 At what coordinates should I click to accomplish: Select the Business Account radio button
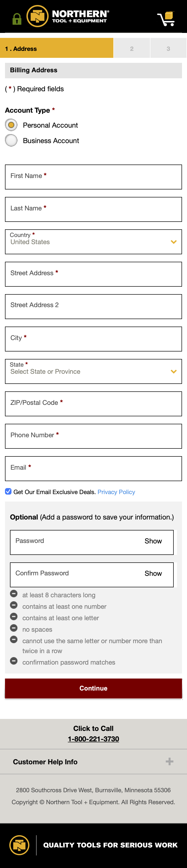tap(11, 140)
